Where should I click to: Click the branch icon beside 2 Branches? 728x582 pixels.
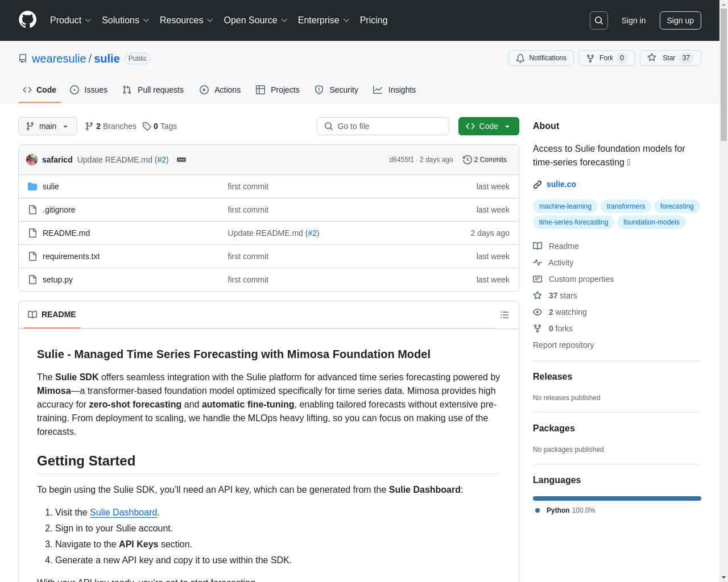(x=89, y=126)
